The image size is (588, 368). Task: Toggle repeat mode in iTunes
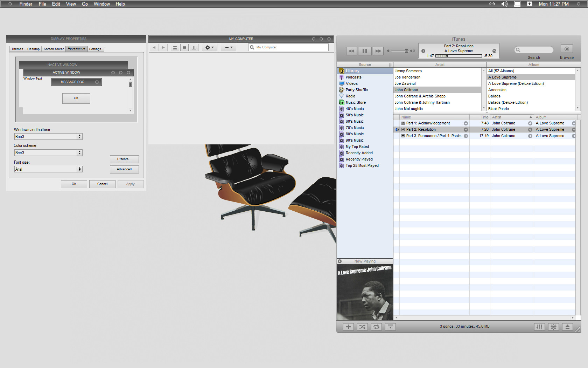point(376,327)
